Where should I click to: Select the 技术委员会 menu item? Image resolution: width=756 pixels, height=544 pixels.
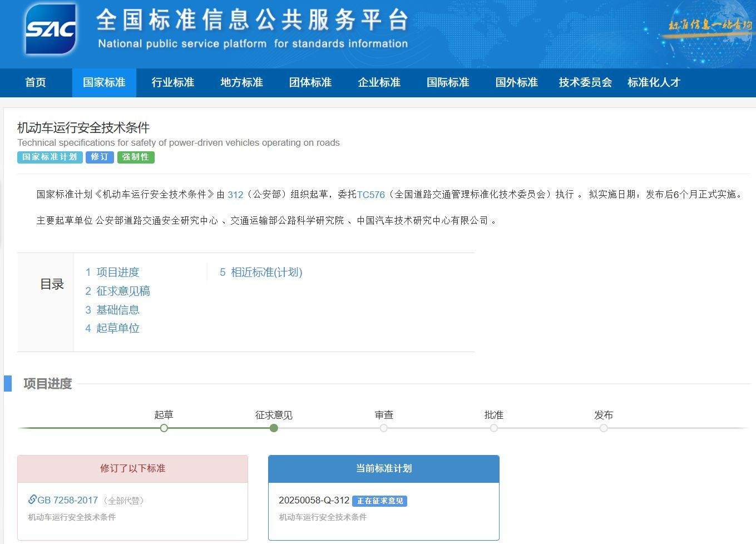[585, 82]
